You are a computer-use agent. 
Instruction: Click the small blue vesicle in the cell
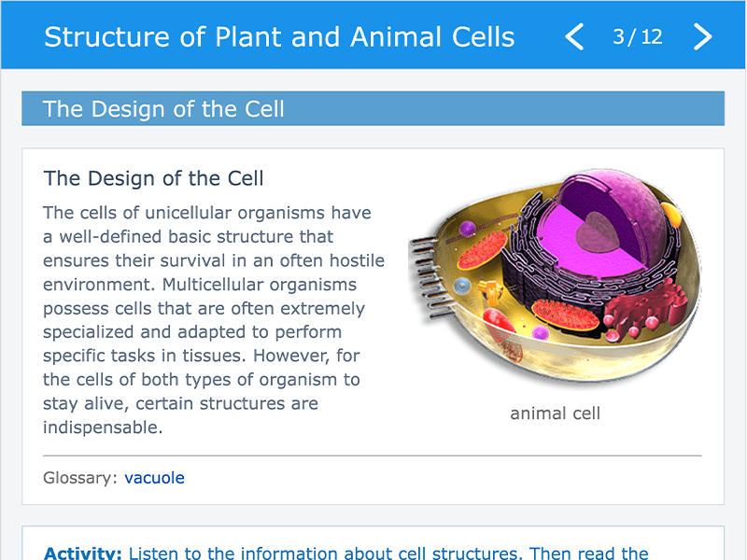[461, 287]
